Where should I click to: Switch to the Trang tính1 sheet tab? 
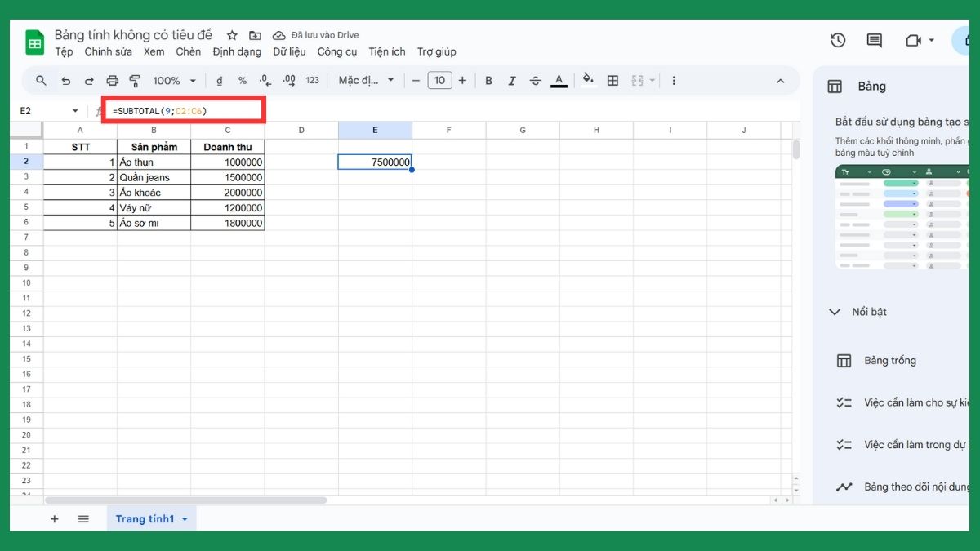point(145,518)
